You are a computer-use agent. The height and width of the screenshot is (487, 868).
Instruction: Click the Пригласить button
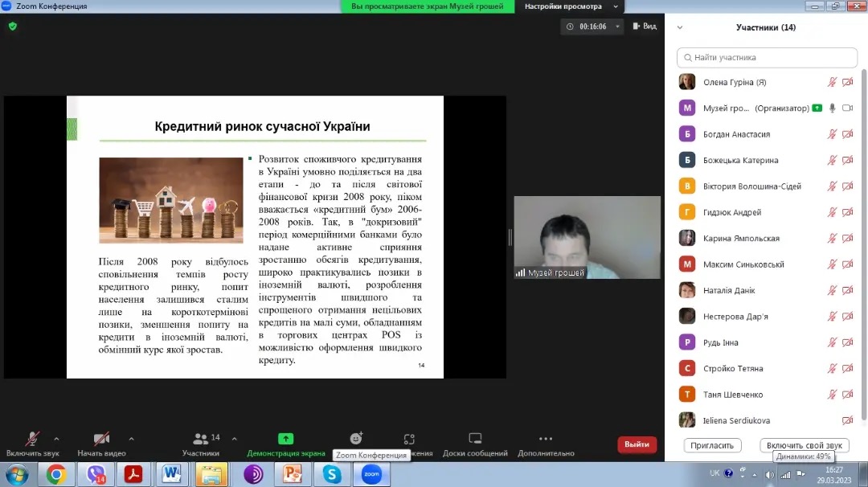[712, 445]
